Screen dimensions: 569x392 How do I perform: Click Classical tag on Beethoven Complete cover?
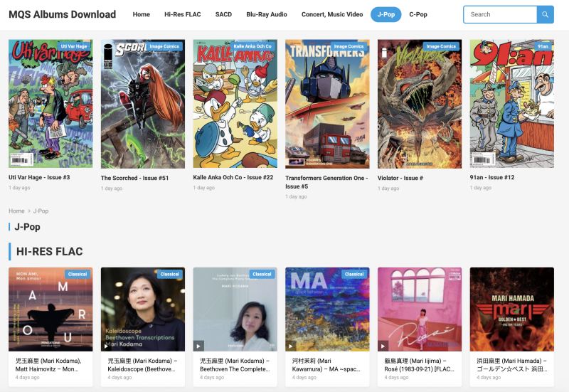tap(262, 275)
